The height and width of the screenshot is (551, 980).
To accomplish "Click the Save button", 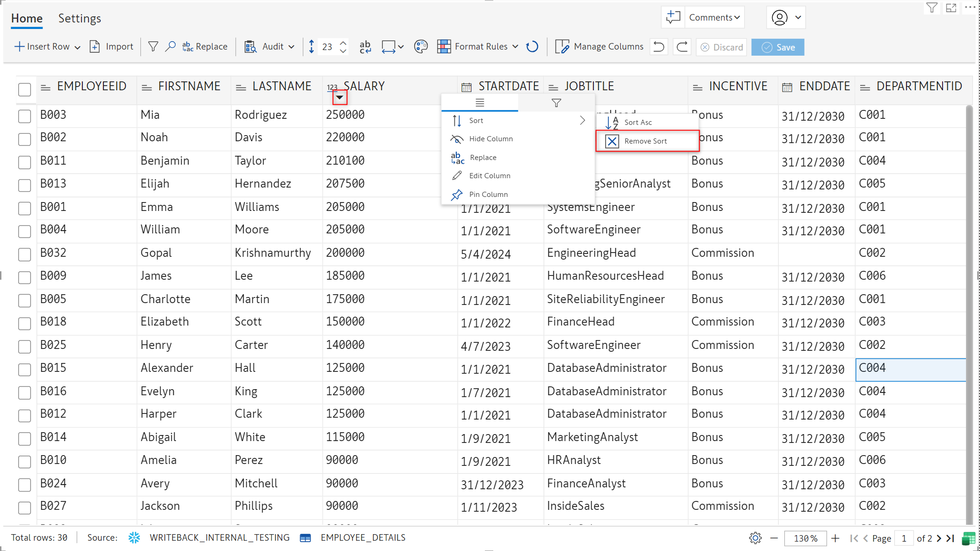I will click(778, 47).
